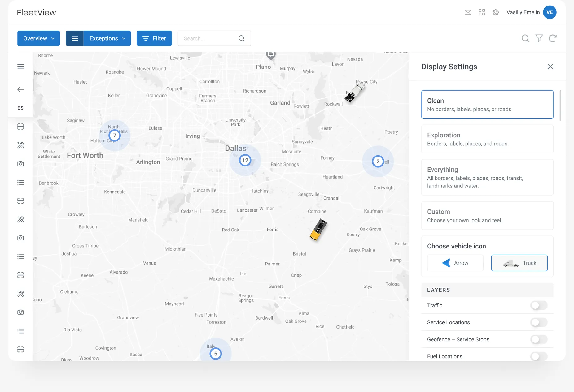Click the ES label in sidebar
This screenshot has width=574, height=392.
point(20,108)
